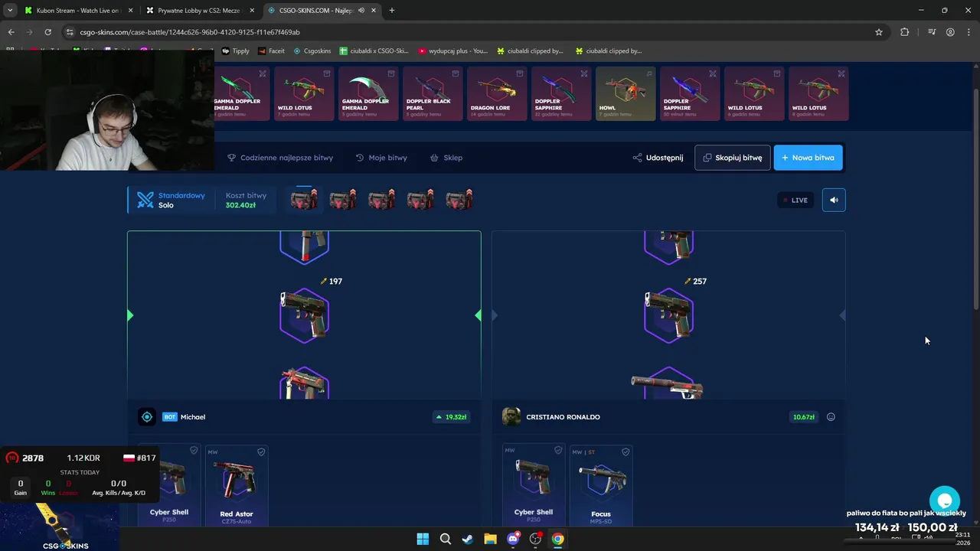Click CRISTIANO RONALDO's profile avatar
Image resolution: width=980 pixels, height=551 pixels.
[511, 417]
